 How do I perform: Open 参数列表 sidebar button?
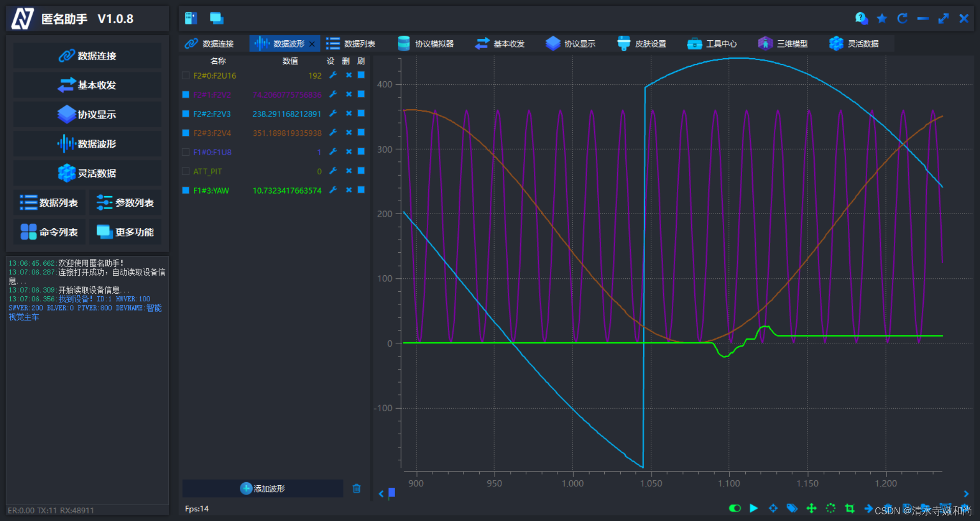click(125, 203)
